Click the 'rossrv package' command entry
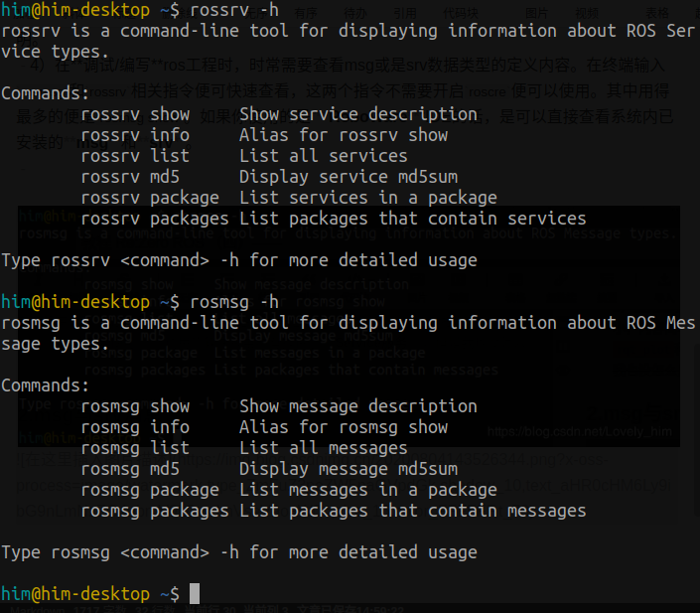Image resolution: width=700 pixels, height=613 pixels. 150,198
